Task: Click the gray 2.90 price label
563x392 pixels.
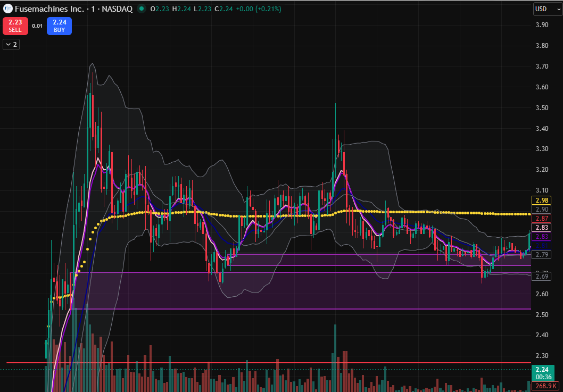Action: [542, 210]
